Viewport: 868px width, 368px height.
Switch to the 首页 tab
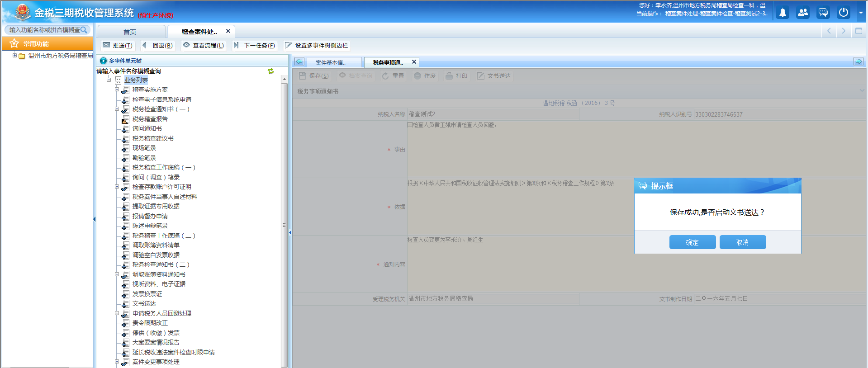[x=130, y=32]
